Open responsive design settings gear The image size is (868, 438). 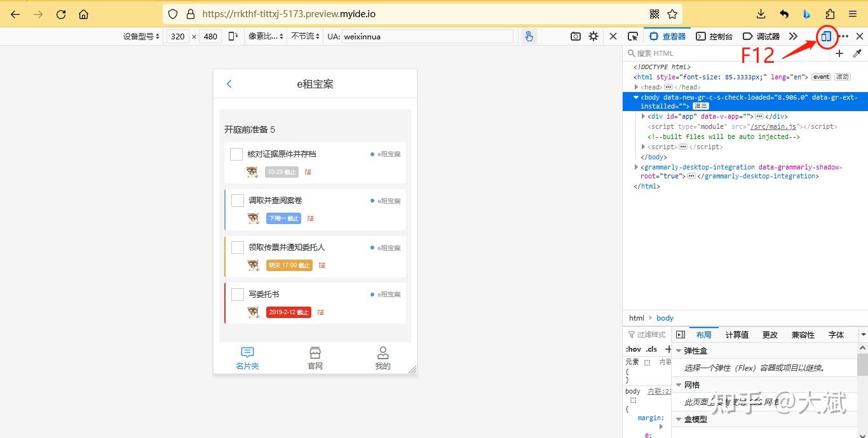click(593, 36)
